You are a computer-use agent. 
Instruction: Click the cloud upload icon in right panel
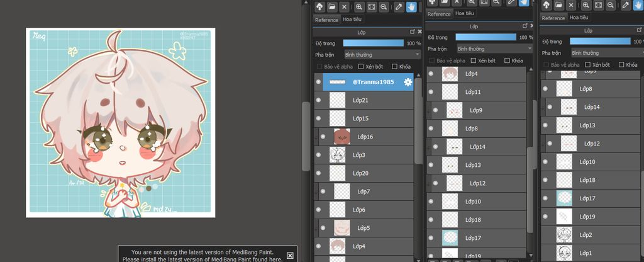tap(547, 5)
